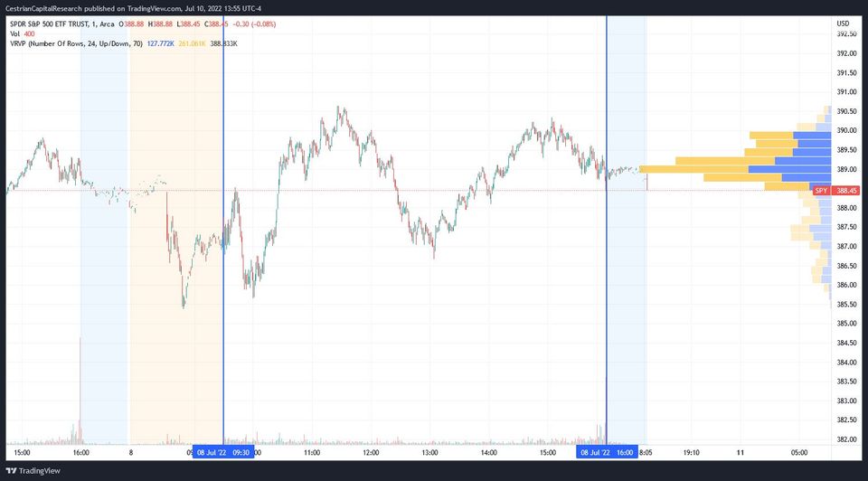Click the 385.00 price scale label
868x481 pixels.
(846, 324)
